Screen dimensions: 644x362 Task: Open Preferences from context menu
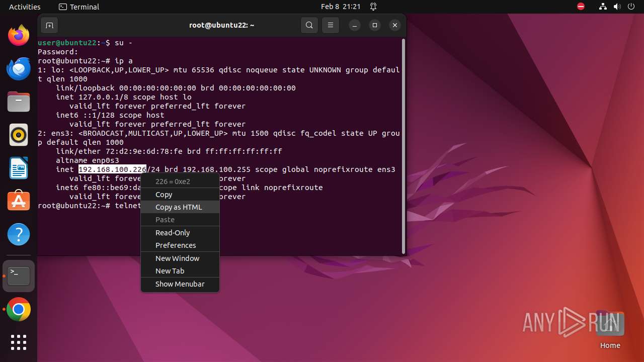click(x=180, y=245)
